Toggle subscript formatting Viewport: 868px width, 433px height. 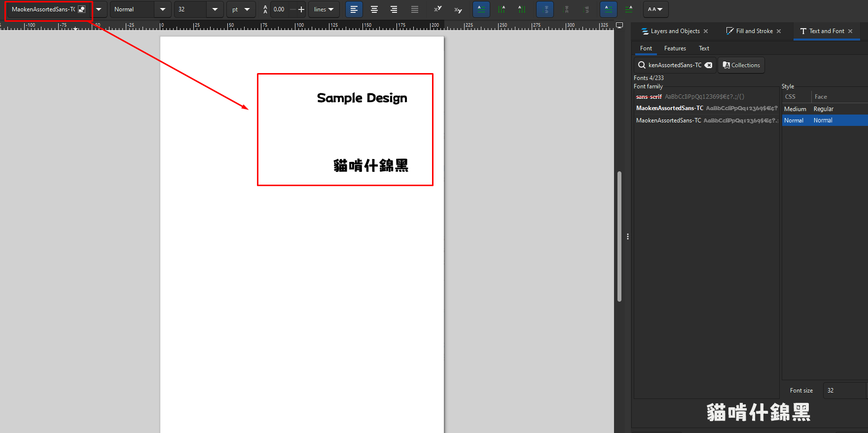coord(458,9)
